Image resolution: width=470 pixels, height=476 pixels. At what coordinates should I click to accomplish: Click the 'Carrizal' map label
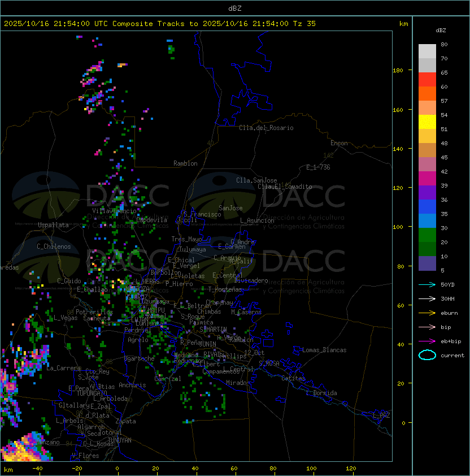point(168,379)
